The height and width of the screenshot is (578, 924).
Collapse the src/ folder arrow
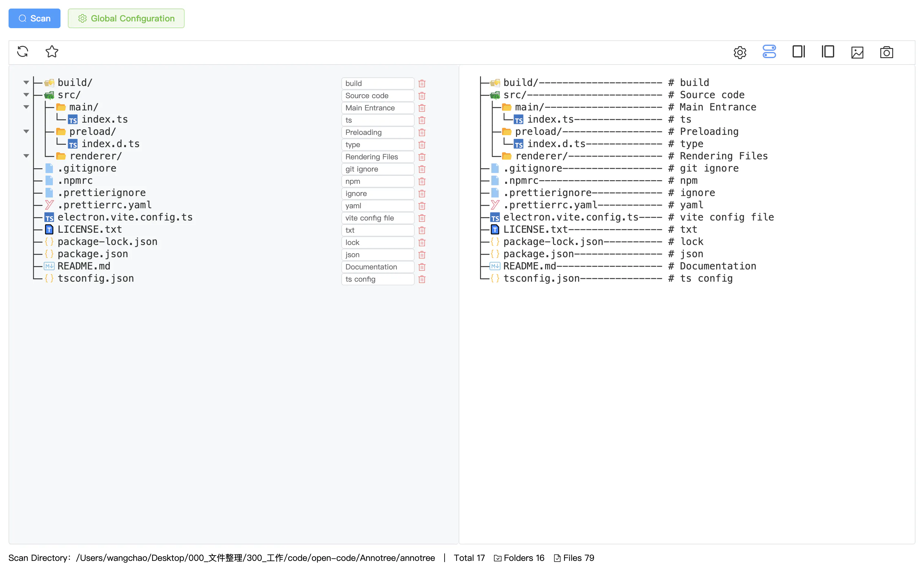tap(26, 95)
